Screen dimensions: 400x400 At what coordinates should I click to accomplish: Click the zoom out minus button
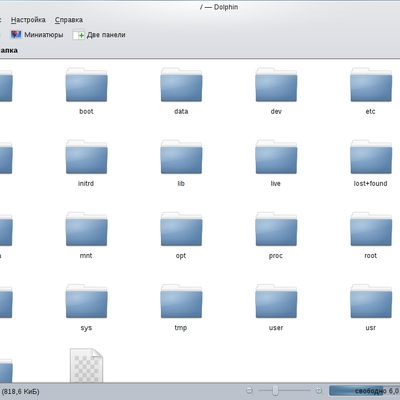(249, 391)
